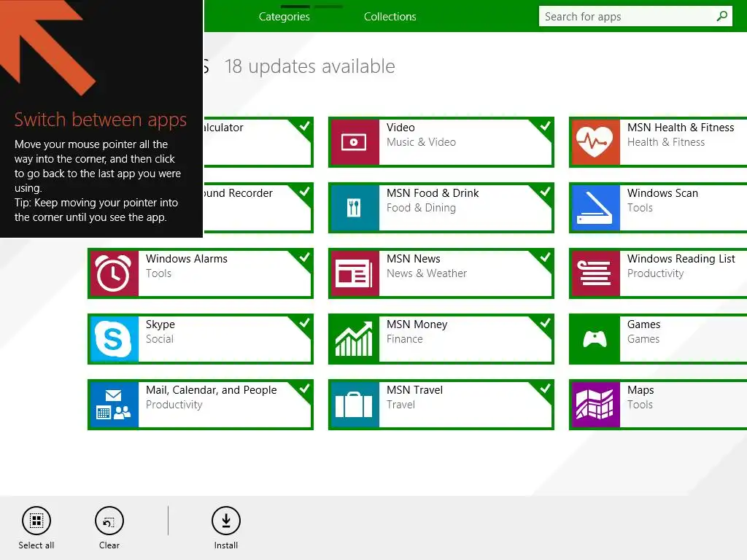Click the MSN Health & Fitness heart icon

595,142
